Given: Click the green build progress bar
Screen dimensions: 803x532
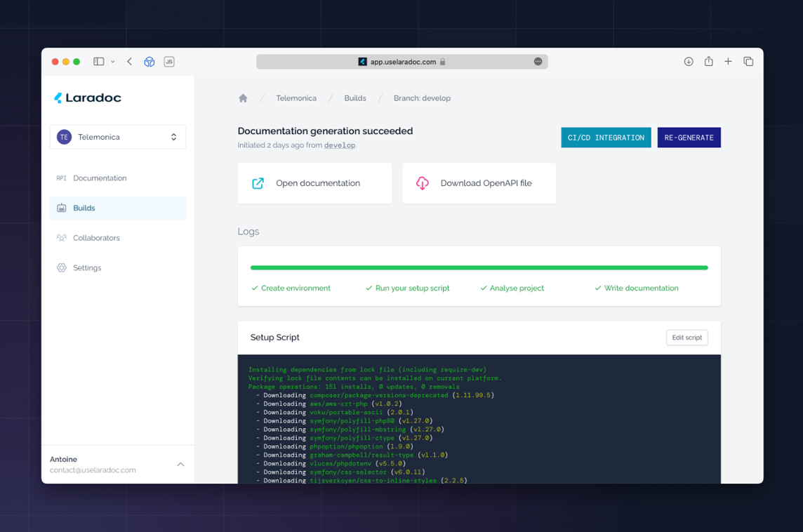Looking at the screenshot, I should coord(479,268).
